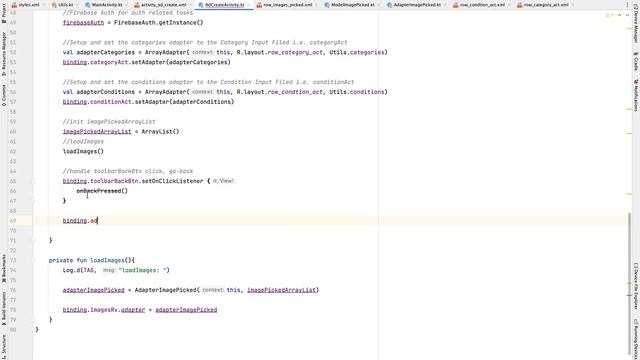Image resolution: width=640 pixels, height=360 pixels.
Task: Click adapterConditions declaration on line 56
Action: point(105,92)
